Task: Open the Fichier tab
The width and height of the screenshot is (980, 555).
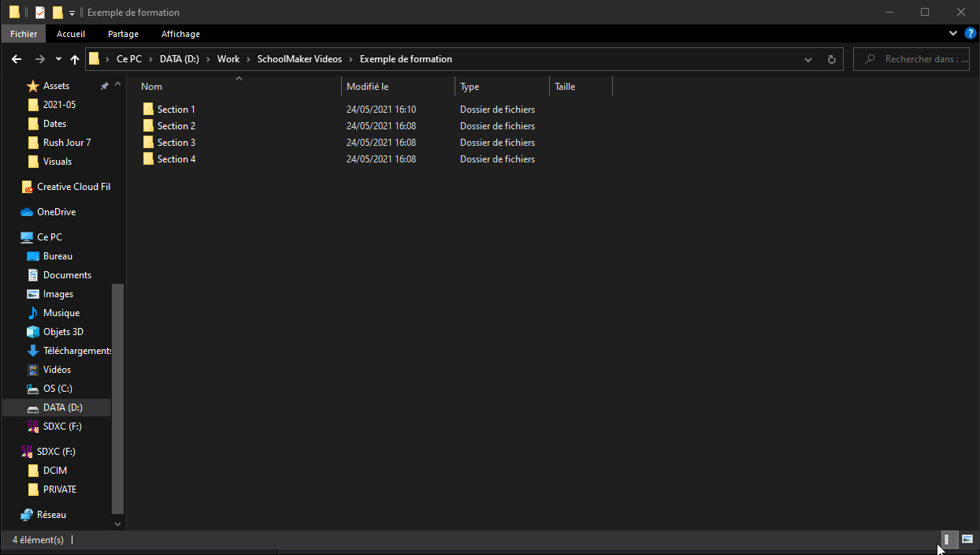Action: point(24,34)
